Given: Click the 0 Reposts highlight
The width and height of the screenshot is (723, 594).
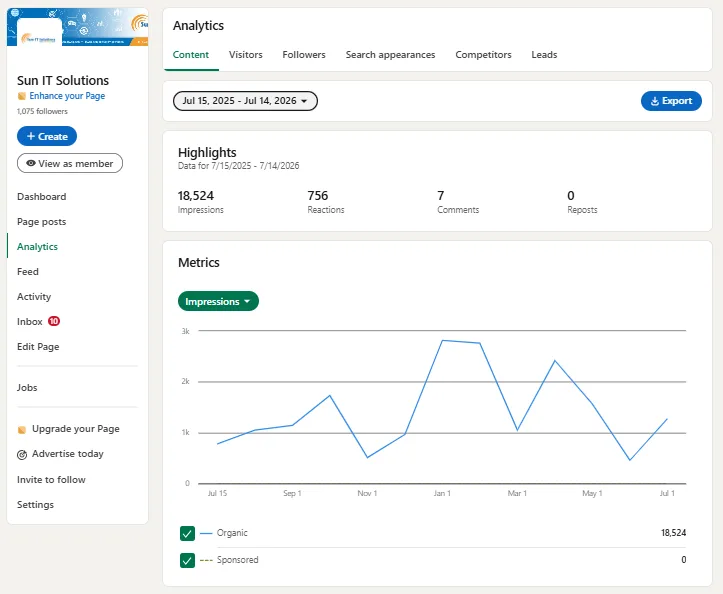Looking at the screenshot, I should point(582,202).
